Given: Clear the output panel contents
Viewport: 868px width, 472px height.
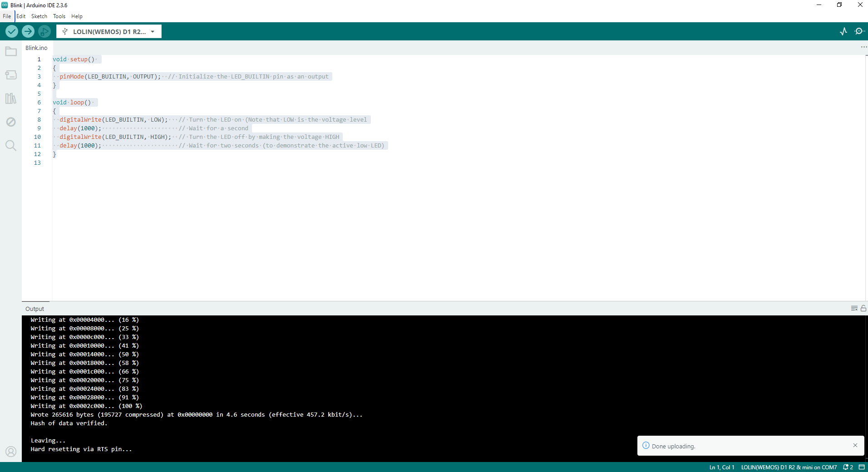Looking at the screenshot, I should (854, 308).
